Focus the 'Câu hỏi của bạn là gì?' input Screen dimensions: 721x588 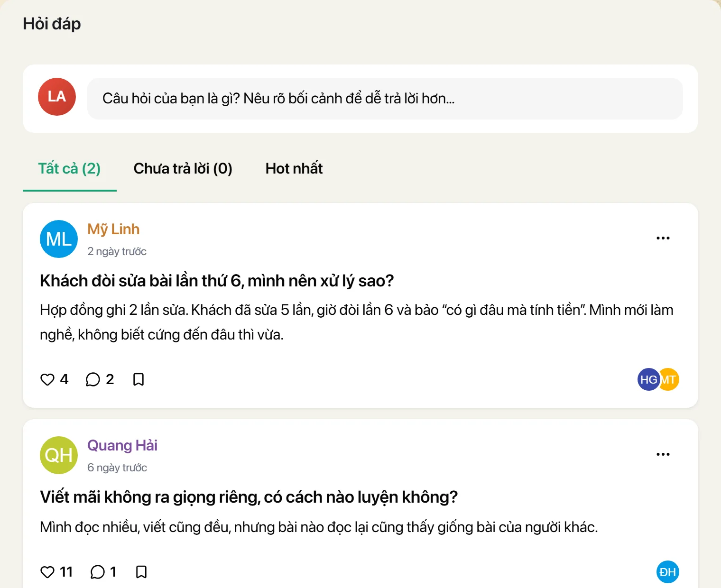[x=385, y=99]
